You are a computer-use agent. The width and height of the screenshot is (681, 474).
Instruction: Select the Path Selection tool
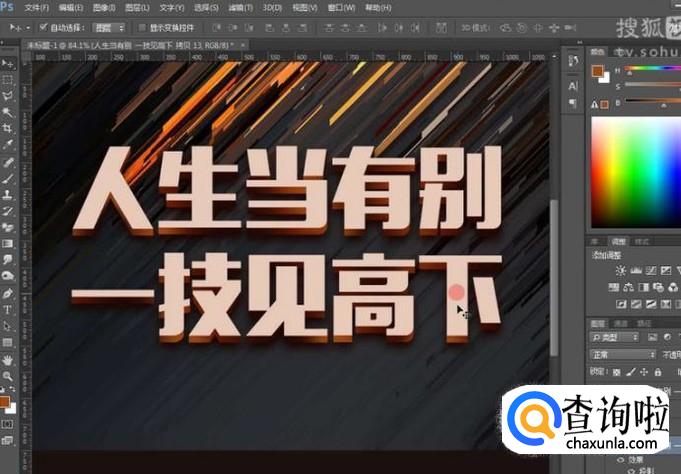click(7, 326)
